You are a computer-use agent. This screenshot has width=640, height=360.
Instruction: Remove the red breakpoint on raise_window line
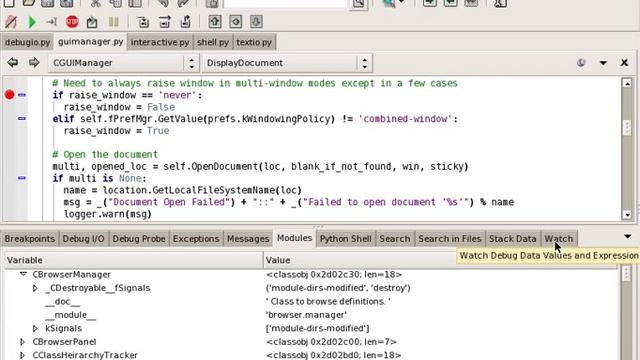[x=9, y=95]
